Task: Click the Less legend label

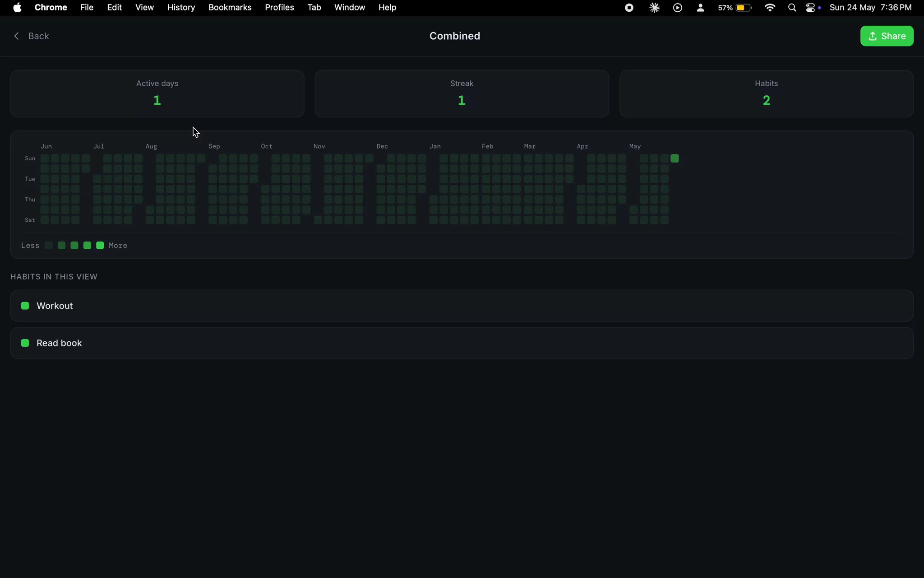Action: (30, 246)
